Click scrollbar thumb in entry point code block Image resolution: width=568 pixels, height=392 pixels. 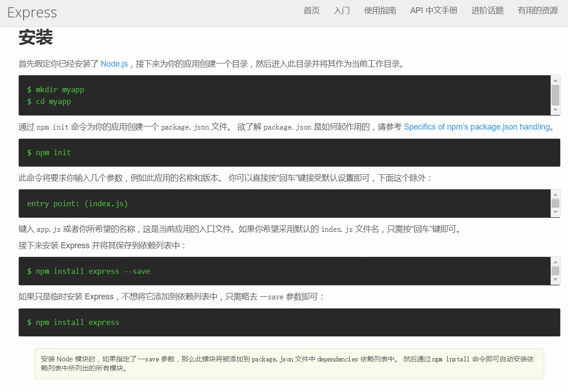pos(556,204)
